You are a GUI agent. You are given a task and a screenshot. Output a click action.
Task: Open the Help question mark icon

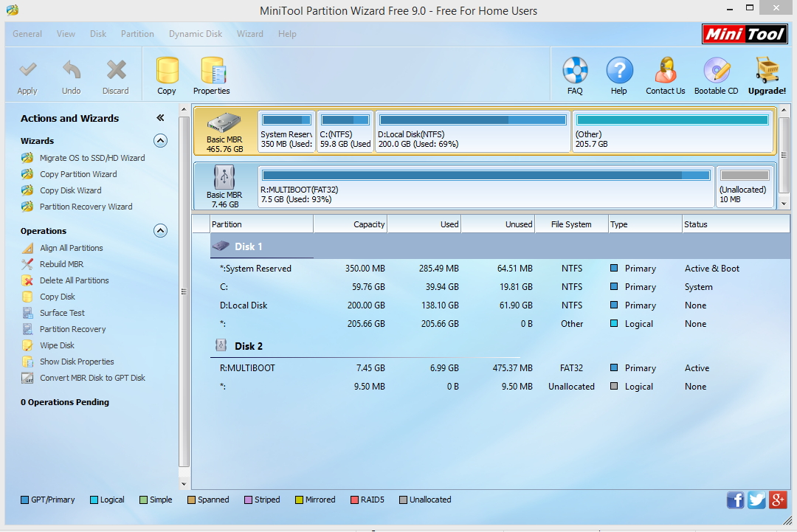pos(619,70)
